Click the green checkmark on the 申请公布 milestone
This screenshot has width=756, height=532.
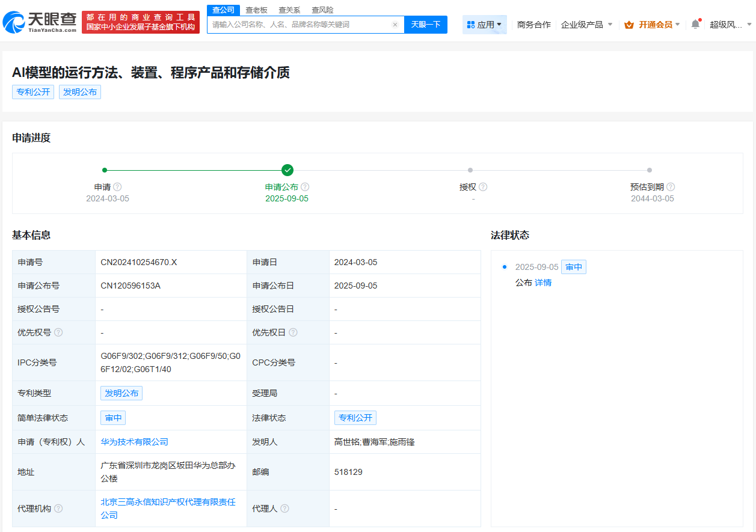click(x=287, y=170)
